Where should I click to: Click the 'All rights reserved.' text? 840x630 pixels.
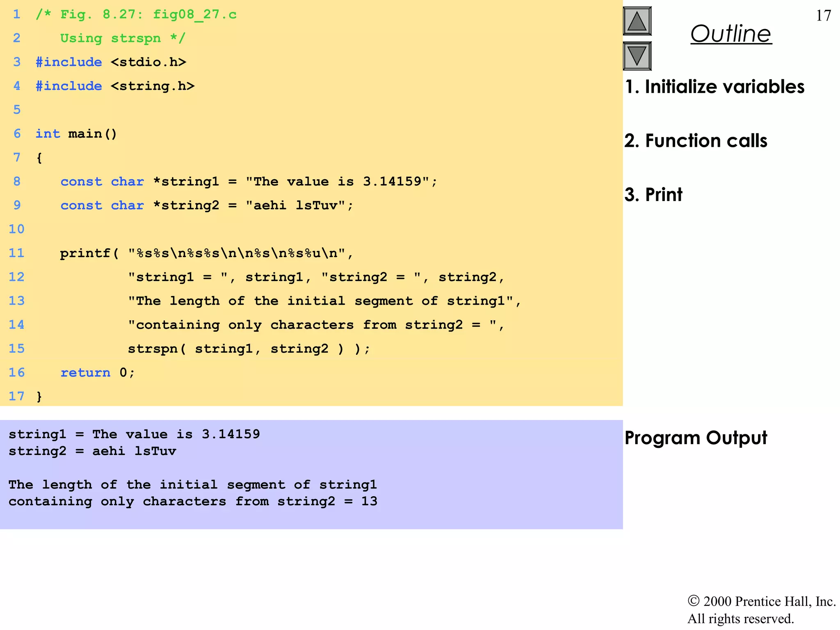tap(741, 619)
